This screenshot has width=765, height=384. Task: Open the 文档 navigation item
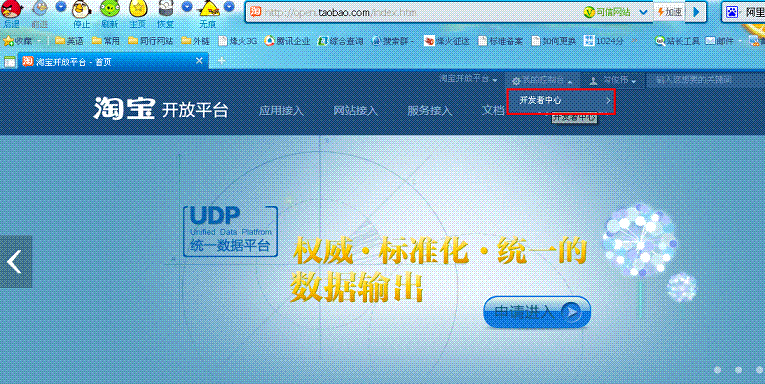[493, 110]
